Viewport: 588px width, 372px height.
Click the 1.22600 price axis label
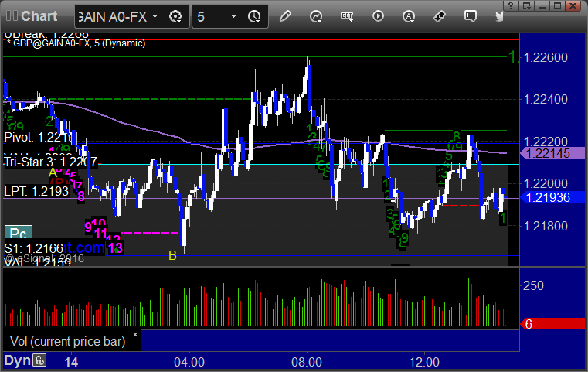coord(546,57)
